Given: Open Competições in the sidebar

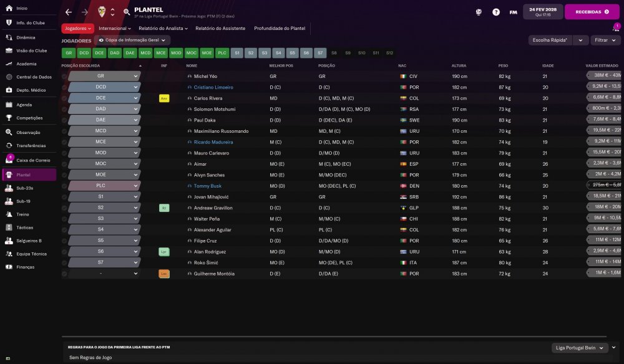Looking at the screenshot, I should [x=28, y=118].
